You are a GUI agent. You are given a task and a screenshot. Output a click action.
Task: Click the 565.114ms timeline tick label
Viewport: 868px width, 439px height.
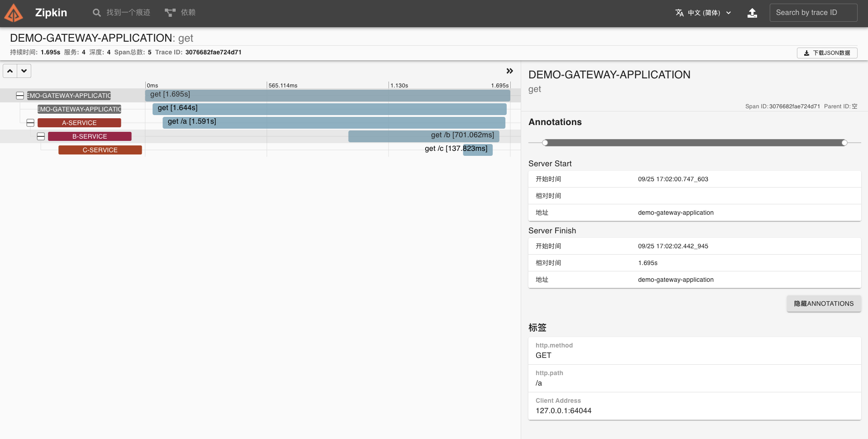coord(283,86)
